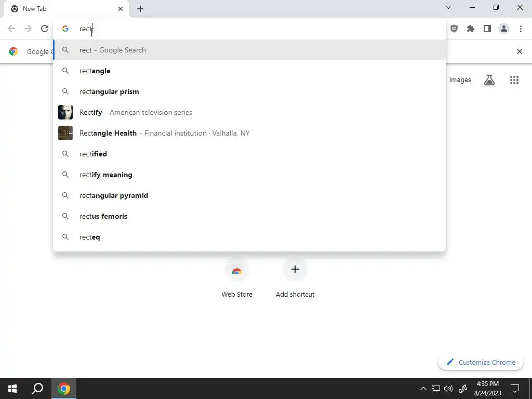The width and height of the screenshot is (532, 399).
Task: Select 'rectangular prism' suggestion
Action: click(249, 91)
